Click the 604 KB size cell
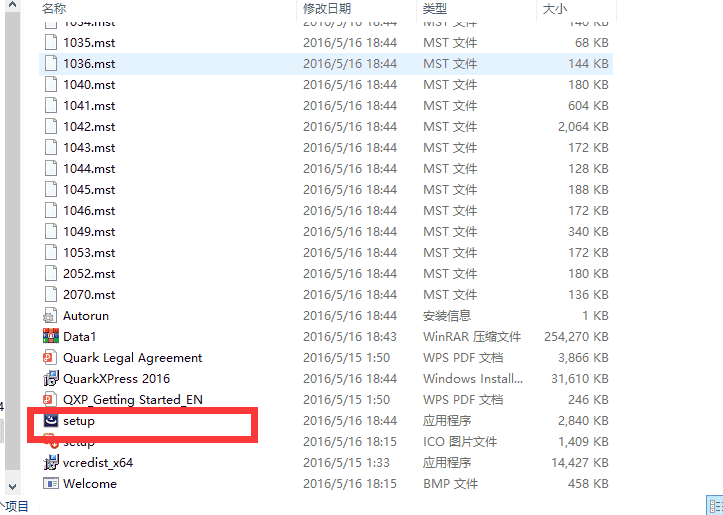This screenshot has height=515, width=723. [x=588, y=106]
